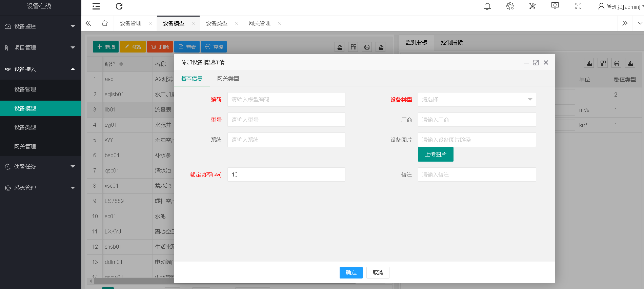This screenshot has height=289, width=644.
Task: Click tray icon left of model table column filter
Action: [x=340, y=47]
